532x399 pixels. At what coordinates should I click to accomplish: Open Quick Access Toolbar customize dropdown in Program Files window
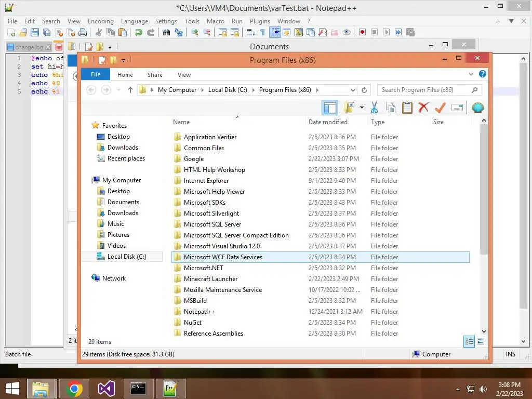tap(123, 60)
